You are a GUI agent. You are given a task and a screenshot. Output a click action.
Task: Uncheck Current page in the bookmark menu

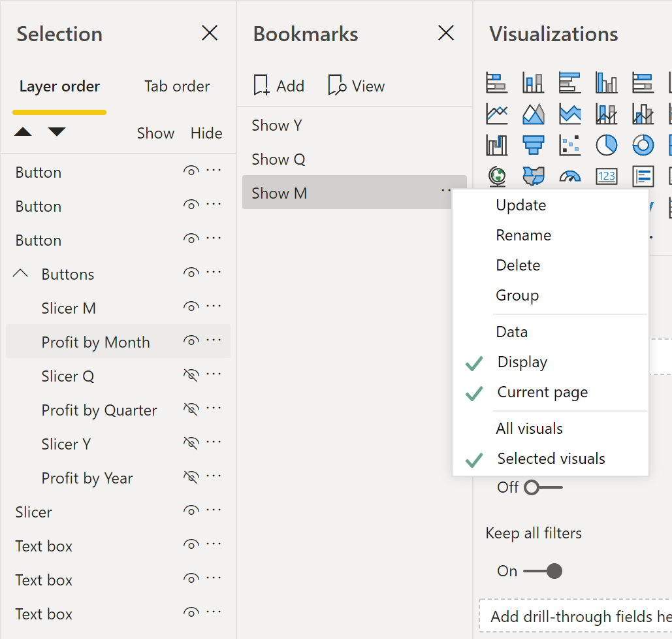point(551,392)
